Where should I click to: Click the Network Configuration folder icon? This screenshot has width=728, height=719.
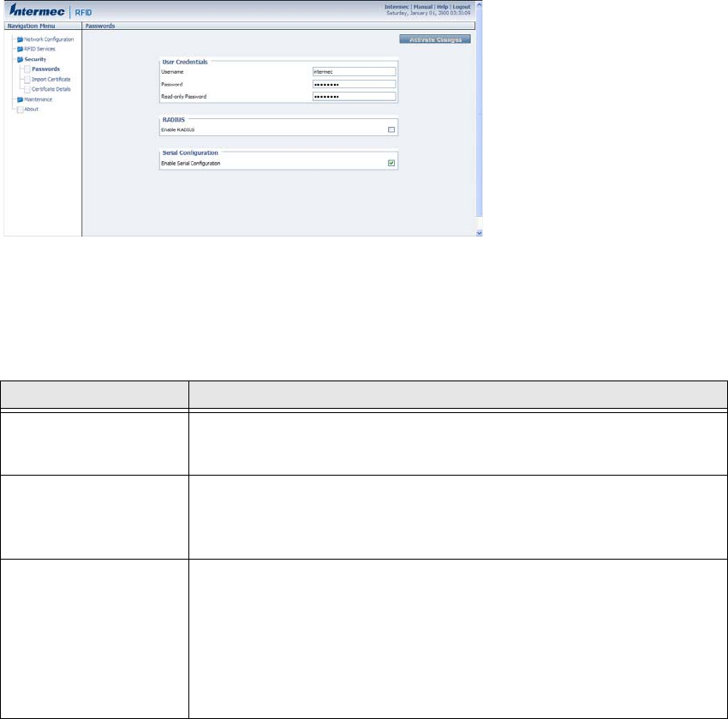click(x=20, y=39)
